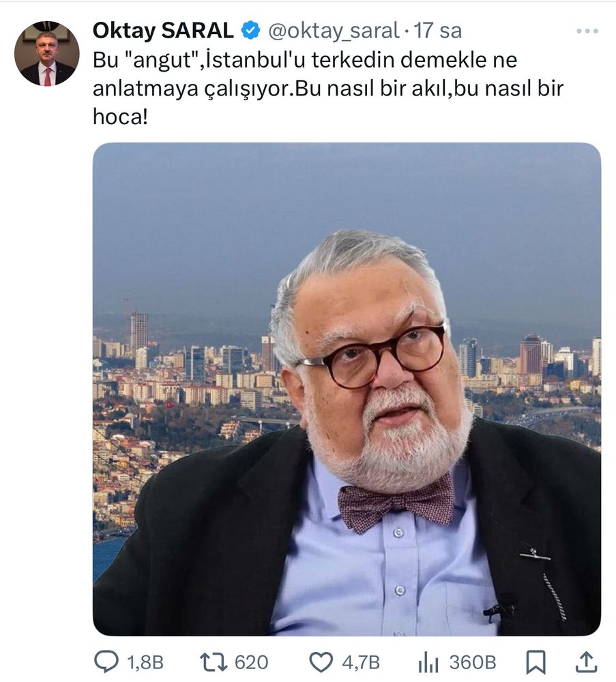Open Oktay SARAL's profile picture
This screenshot has height=682, width=616.
(x=47, y=53)
